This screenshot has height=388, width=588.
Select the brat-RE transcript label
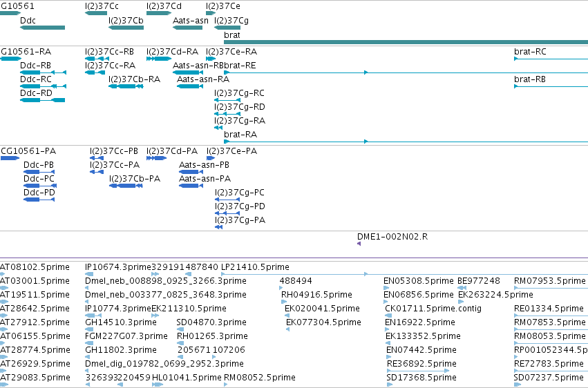click(240, 66)
